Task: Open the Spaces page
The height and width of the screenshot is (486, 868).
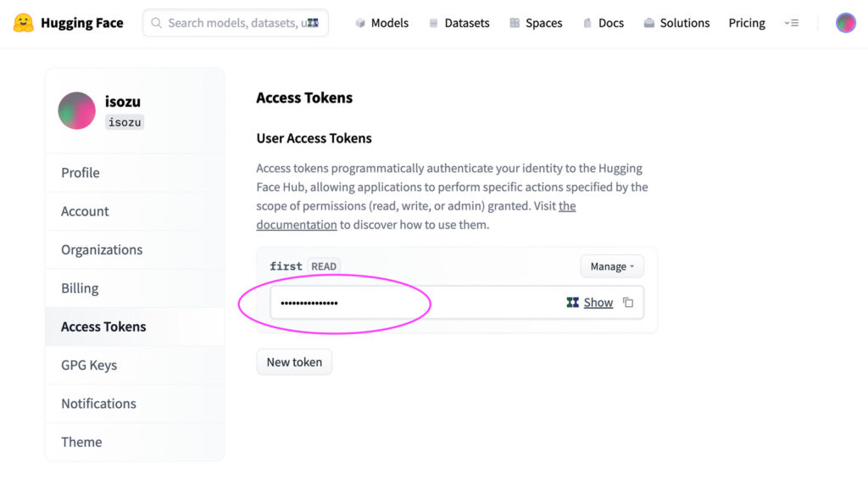Action: tap(543, 23)
